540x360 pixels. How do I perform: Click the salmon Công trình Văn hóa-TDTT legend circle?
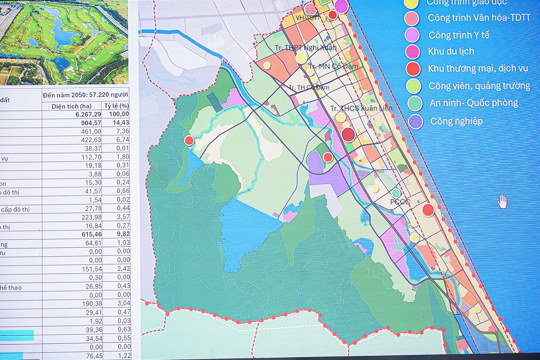(x=412, y=18)
